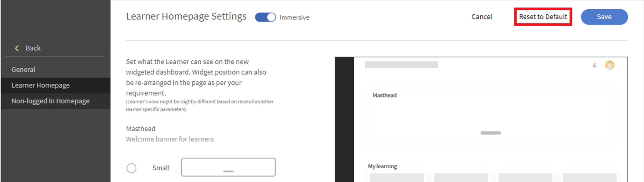Select the Small masthead radio button
644x182 pixels.
pos(131,168)
